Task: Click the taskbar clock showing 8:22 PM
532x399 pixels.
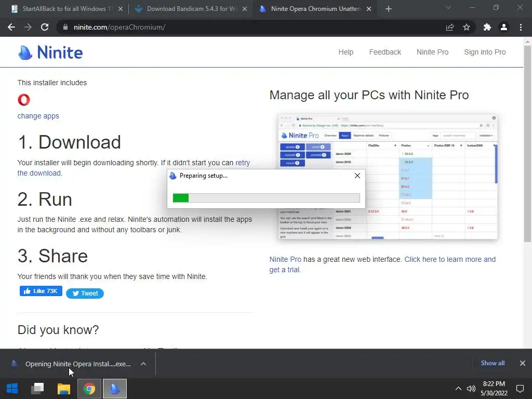Action: (494, 389)
